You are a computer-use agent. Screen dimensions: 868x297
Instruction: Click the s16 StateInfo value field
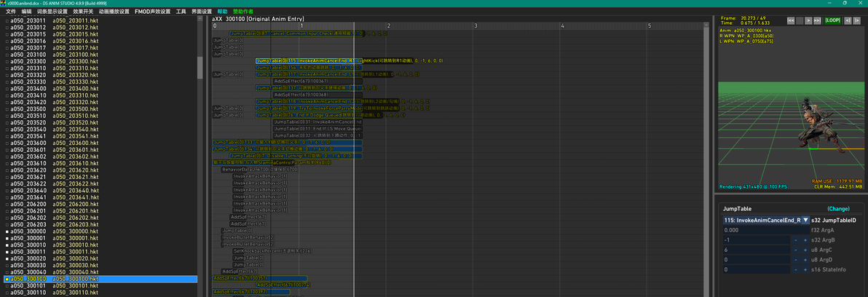click(x=756, y=270)
